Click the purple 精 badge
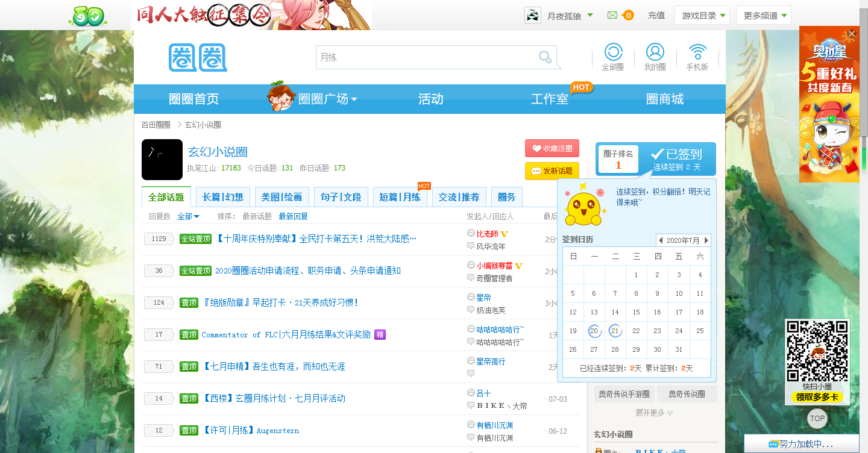Viewport: 868px width, 453px height. (x=380, y=334)
